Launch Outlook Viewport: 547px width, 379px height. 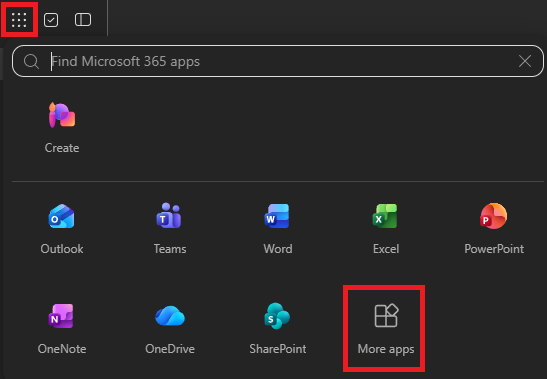click(x=62, y=229)
